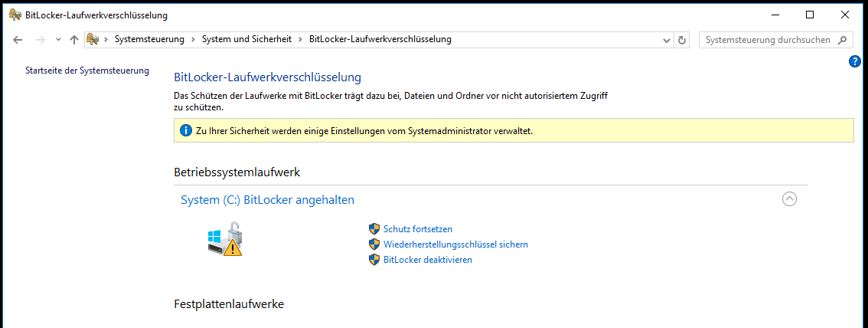The image size is (868, 328).
Task: Expand chevron after System und Sicherheit
Action: [300, 39]
